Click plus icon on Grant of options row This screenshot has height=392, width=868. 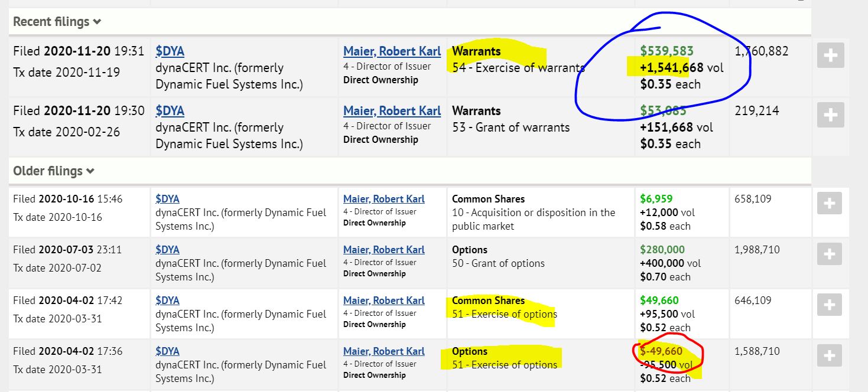830,254
